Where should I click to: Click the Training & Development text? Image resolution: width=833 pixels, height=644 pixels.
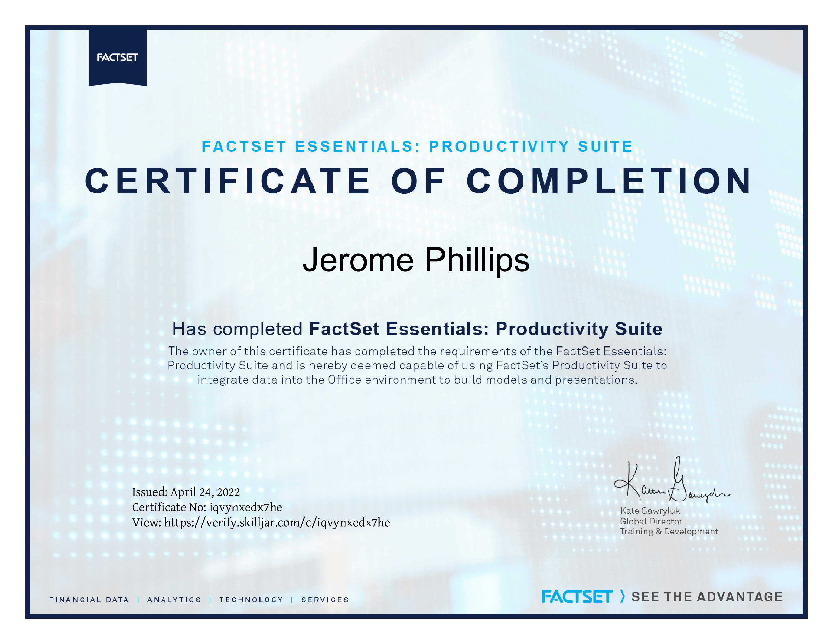click(x=669, y=531)
